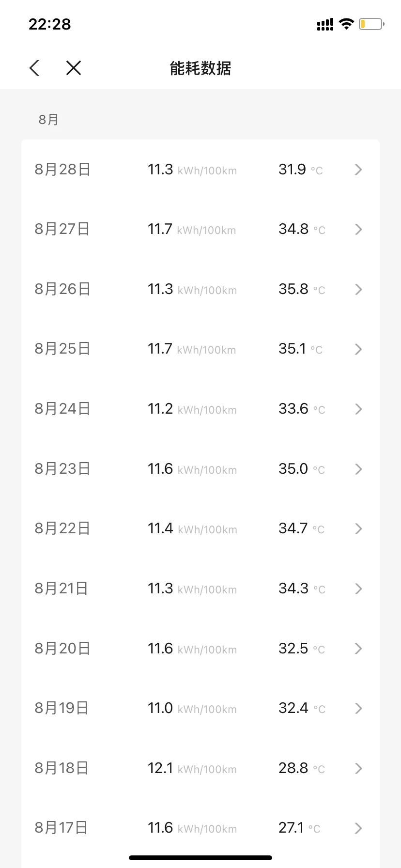Tap the cellular signal icon
Image resolution: width=401 pixels, height=868 pixels.
[325, 24]
